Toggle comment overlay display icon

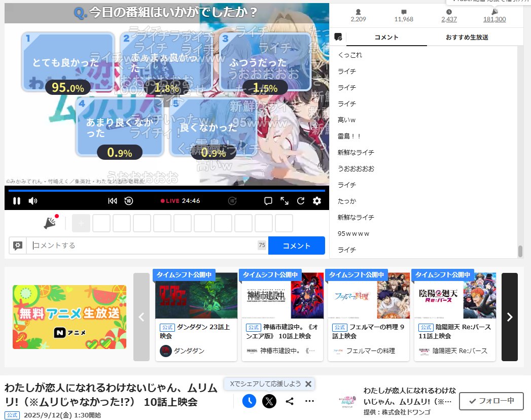(268, 201)
